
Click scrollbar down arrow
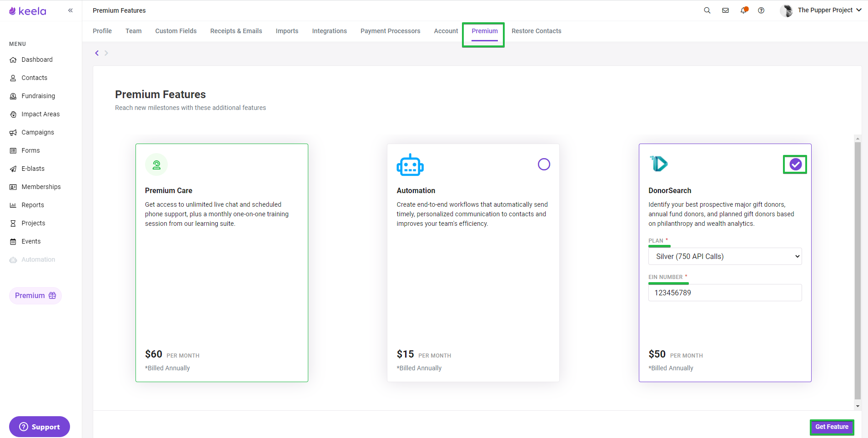(858, 406)
